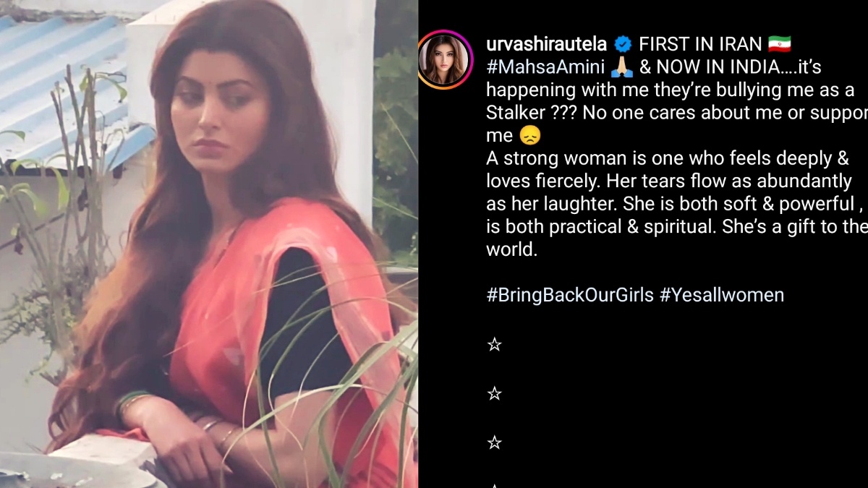Click the partially visible star at bottom
Image resolution: width=868 pixels, height=488 pixels.
494,485
